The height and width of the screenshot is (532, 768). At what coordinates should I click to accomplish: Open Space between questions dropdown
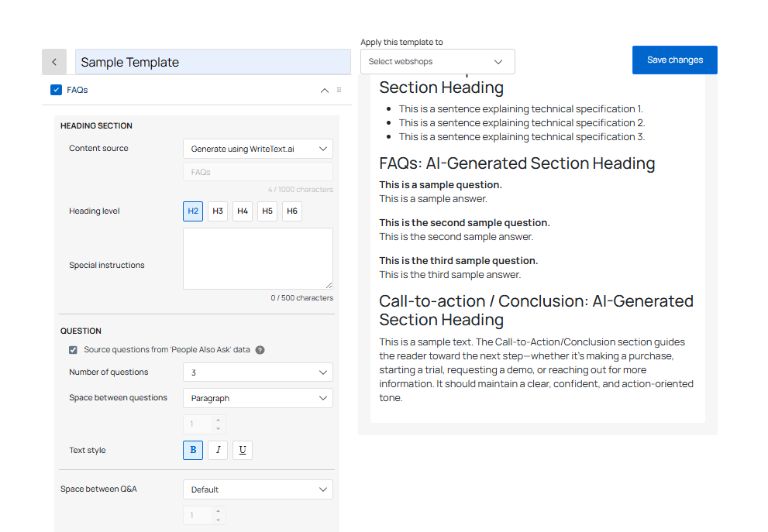(x=257, y=398)
